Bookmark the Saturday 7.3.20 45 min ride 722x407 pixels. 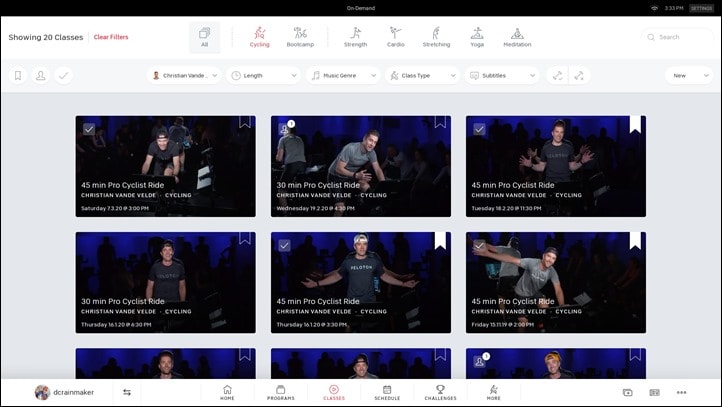click(245, 122)
